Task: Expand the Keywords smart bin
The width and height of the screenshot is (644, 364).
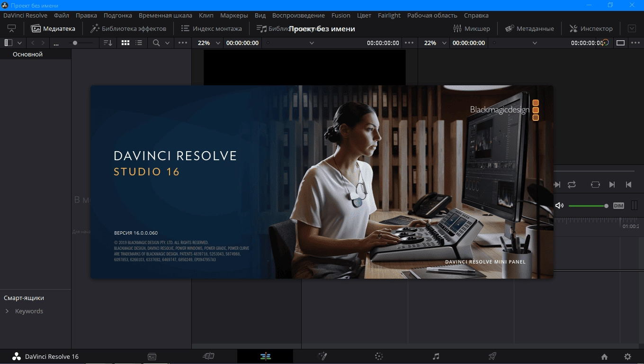Action: [x=7, y=311]
